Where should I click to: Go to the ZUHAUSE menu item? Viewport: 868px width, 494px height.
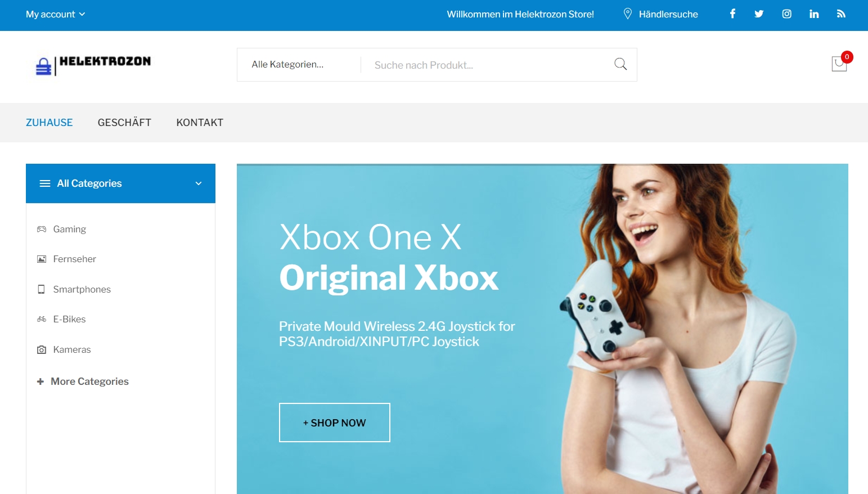(x=50, y=123)
